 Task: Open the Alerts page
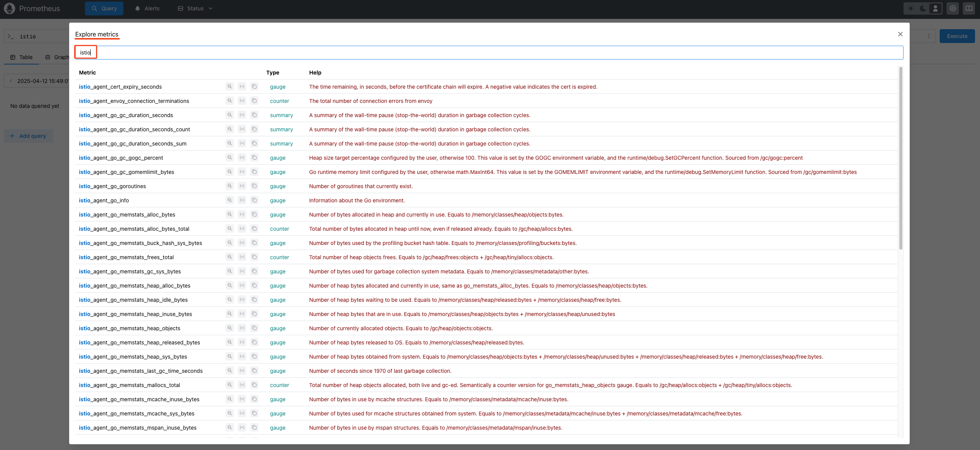click(x=148, y=8)
